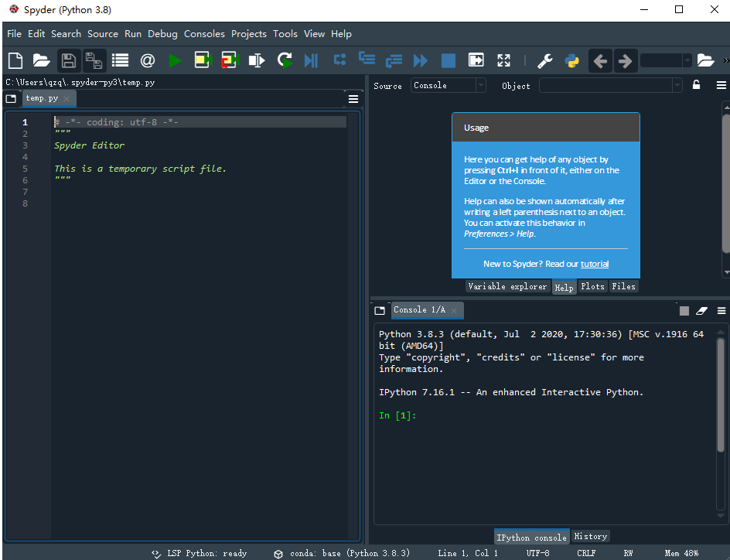Click debug step into icon
Screen dimensions: 730x560
pos(367,59)
